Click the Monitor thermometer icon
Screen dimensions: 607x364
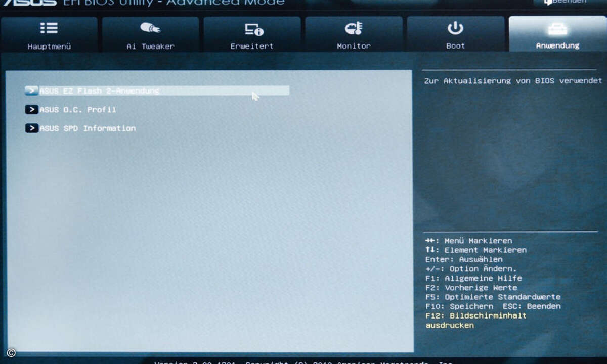(x=354, y=28)
